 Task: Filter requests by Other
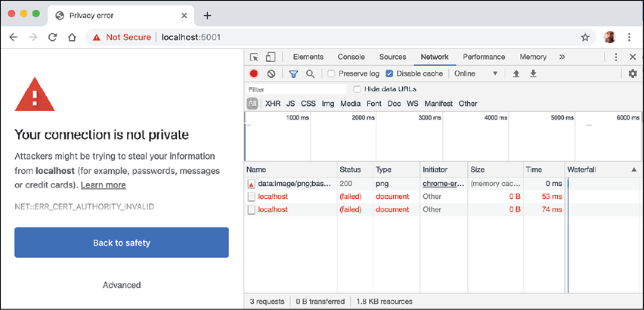click(468, 104)
